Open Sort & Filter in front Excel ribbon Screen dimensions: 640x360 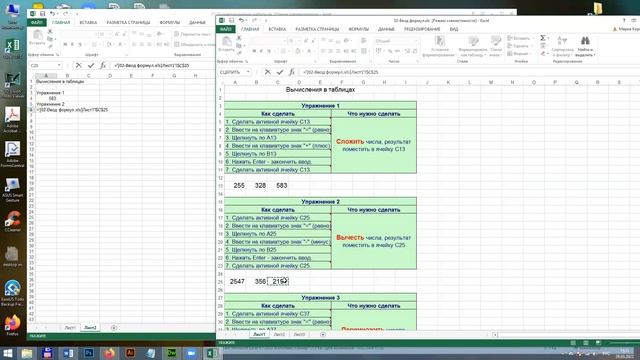(562, 46)
